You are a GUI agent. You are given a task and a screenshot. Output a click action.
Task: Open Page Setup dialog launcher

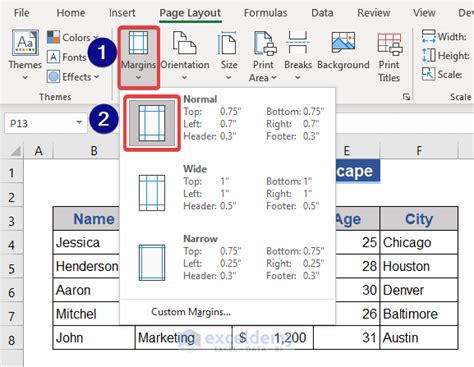[x=406, y=97]
